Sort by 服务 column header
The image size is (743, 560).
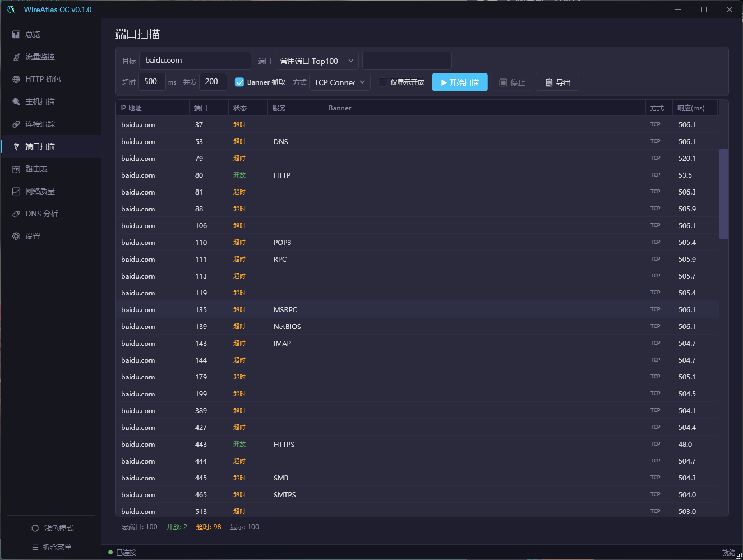[x=296, y=108]
